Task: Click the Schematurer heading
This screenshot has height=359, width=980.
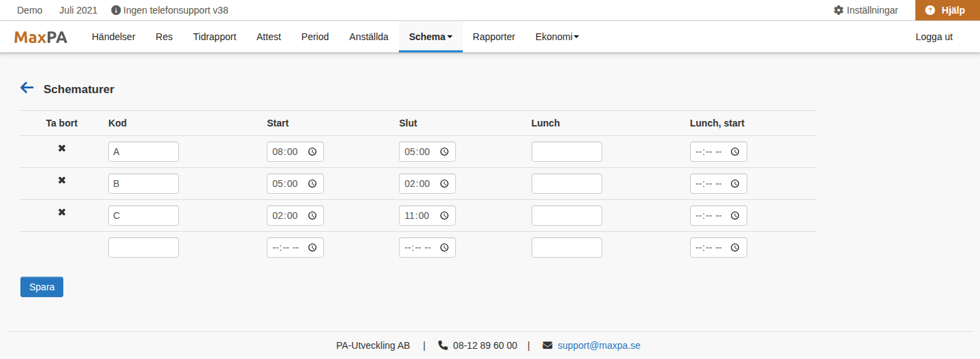Action: pos(79,89)
